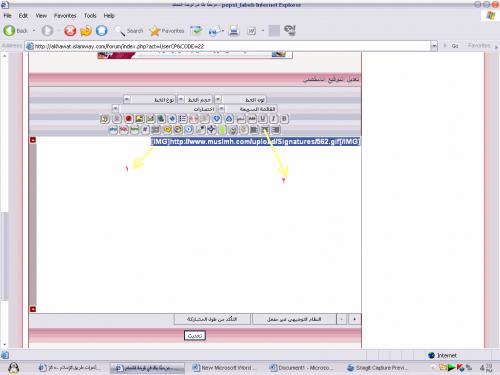Click the red circle editor icon
This screenshot has width=500, height=375.
129,119
